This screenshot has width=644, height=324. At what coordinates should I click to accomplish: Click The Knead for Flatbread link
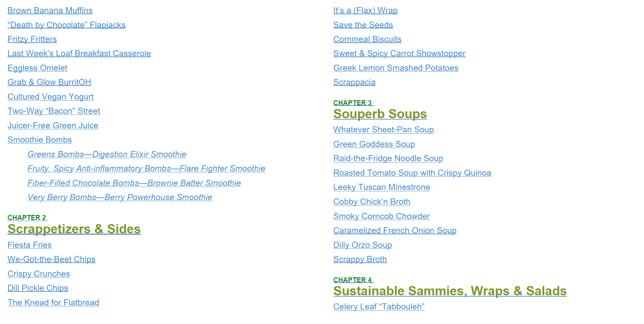(53, 303)
